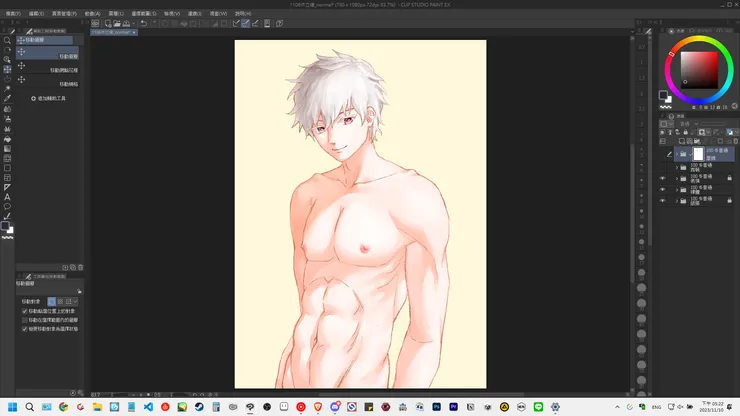Toggle visibility eye of bottom layer folder
The height and width of the screenshot is (416, 740).
662,201
